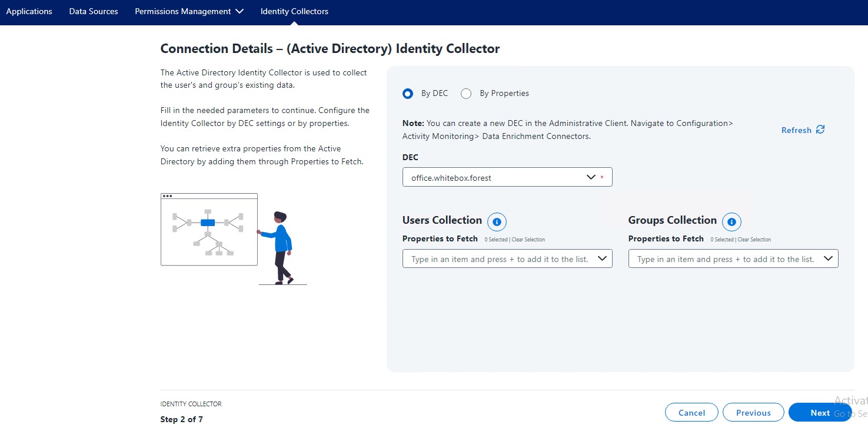Image resolution: width=868 pixels, height=431 pixels.
Task: Open the Data Sources menu item
Action: (x=93, y=11)
